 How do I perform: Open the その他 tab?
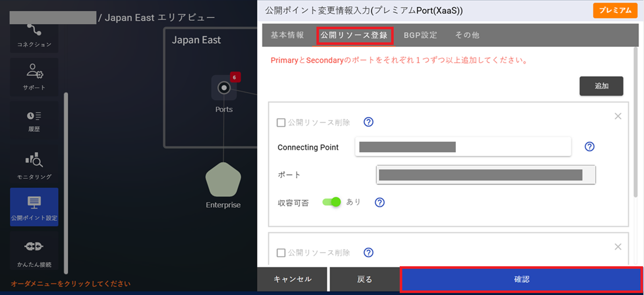[x=467, y=35]
